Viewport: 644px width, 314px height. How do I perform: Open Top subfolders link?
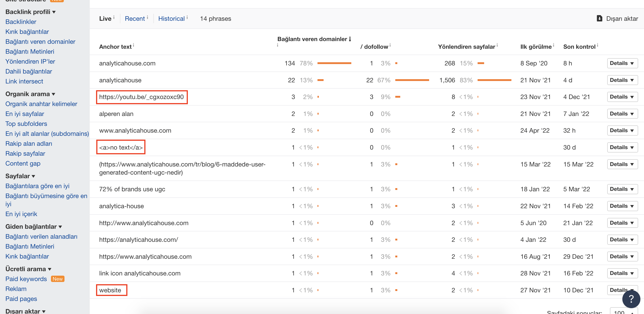[26, 124]
